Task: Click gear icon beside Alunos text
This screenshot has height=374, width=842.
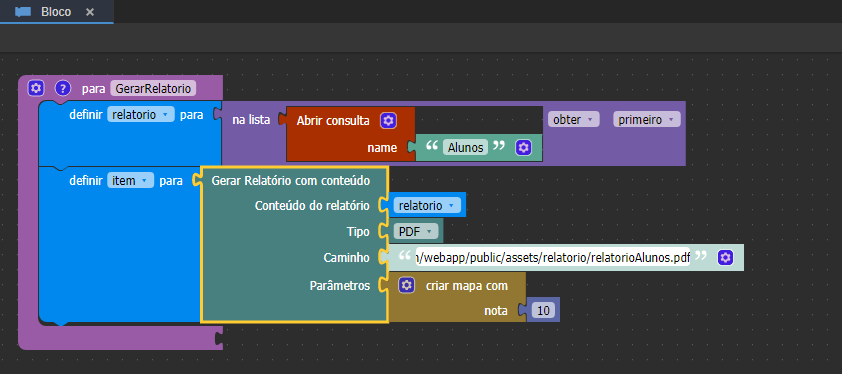Action: click(524, 147)
